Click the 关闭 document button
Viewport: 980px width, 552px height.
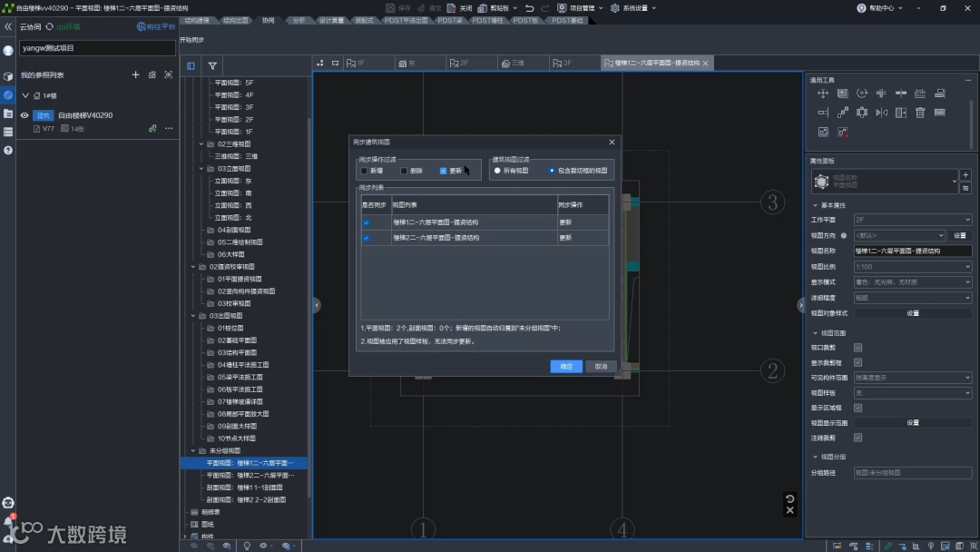(x=459, y=8)
